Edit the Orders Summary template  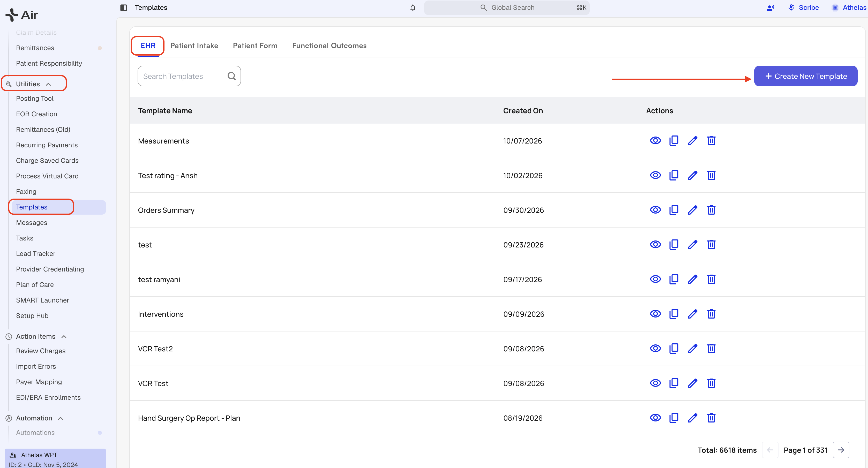point(692,210)
